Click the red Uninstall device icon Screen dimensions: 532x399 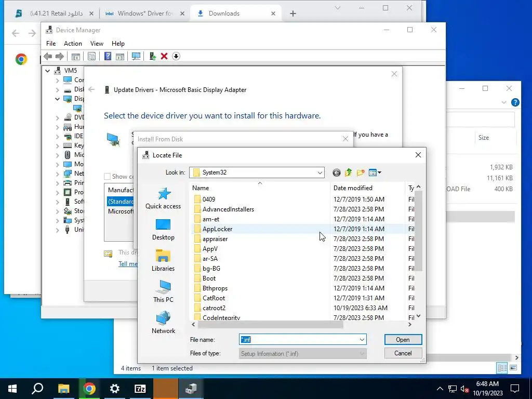pyautogui.click(x=164, y=56)
